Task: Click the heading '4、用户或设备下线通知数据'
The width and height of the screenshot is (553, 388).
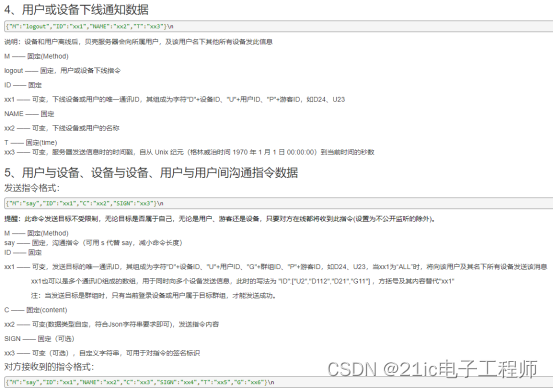Action: (x=77, y=10)
